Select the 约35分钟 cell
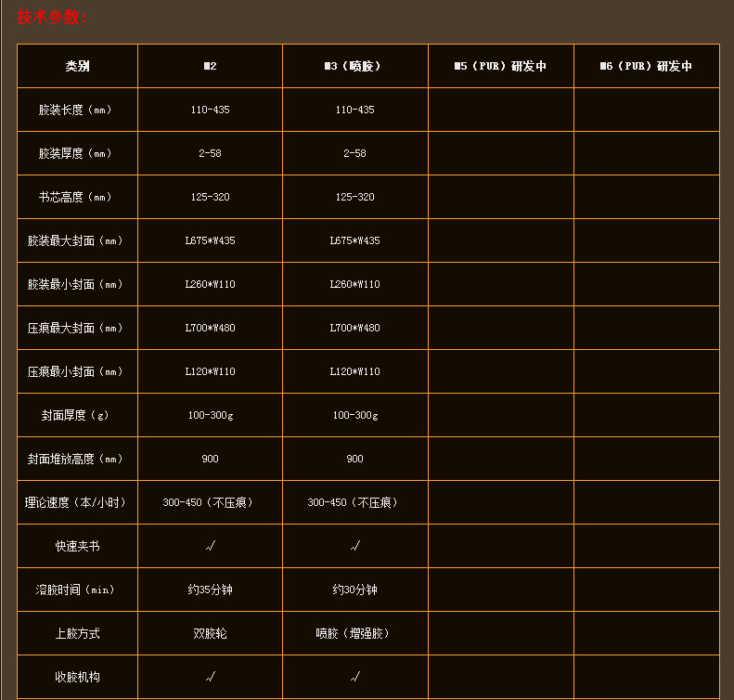This screenshot has height=700, width=734. click(x=211, y=590)
